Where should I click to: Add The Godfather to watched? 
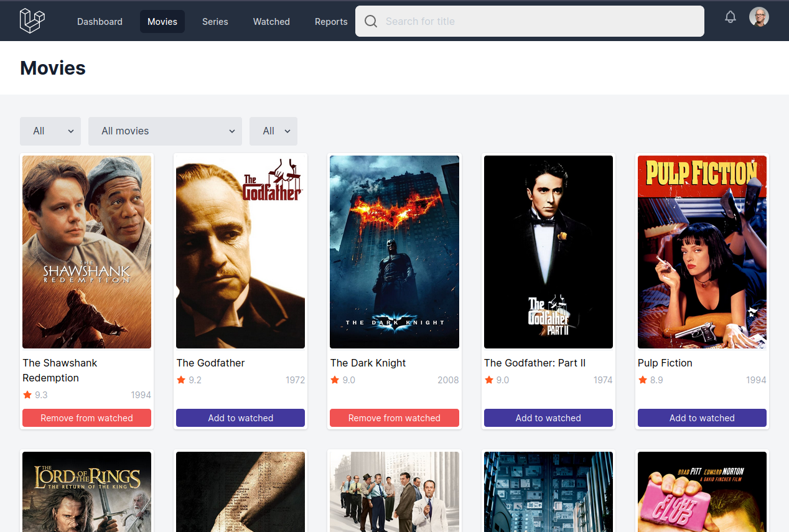pos(240,418)
